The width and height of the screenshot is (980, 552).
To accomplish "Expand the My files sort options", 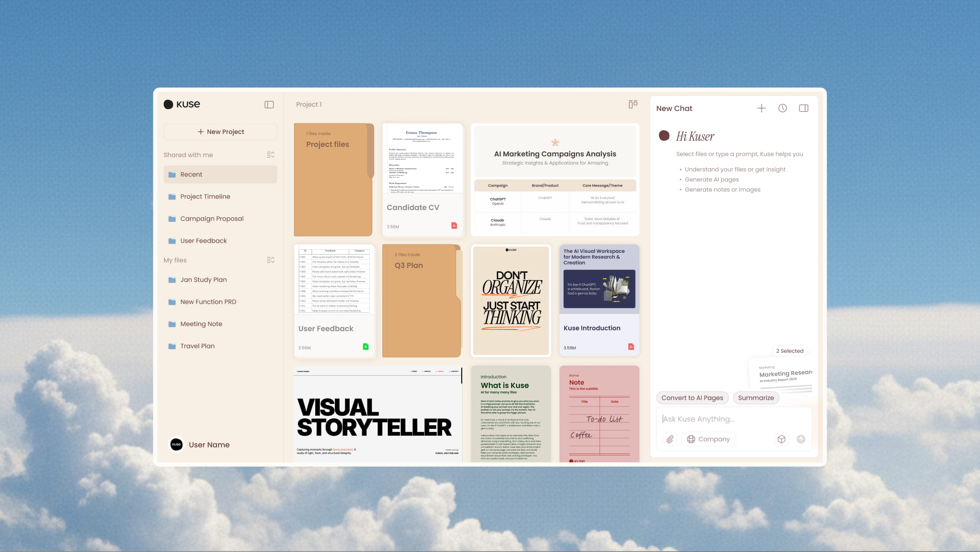I will coord(270,260).
